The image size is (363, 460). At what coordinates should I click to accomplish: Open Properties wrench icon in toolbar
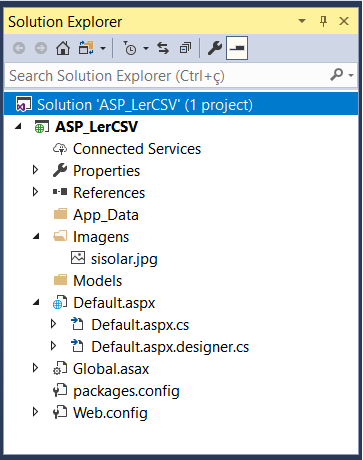(215, 48)
